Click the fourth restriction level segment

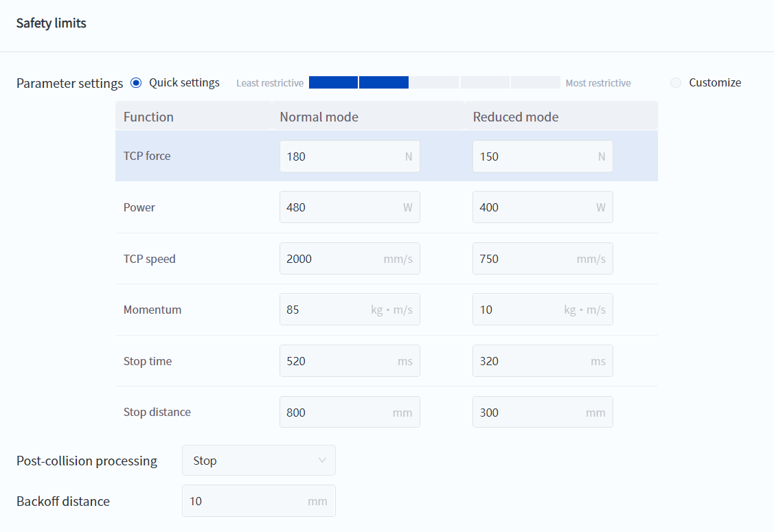485,83
